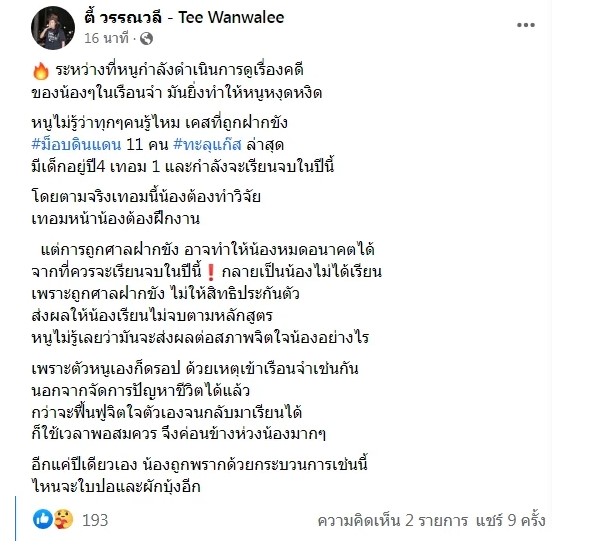Image resolution: width=604 pixels, height=549 pixels.
Task: Click the paragraph starting โดยตามจริงเทอมนี้
Action: [146, 208]
